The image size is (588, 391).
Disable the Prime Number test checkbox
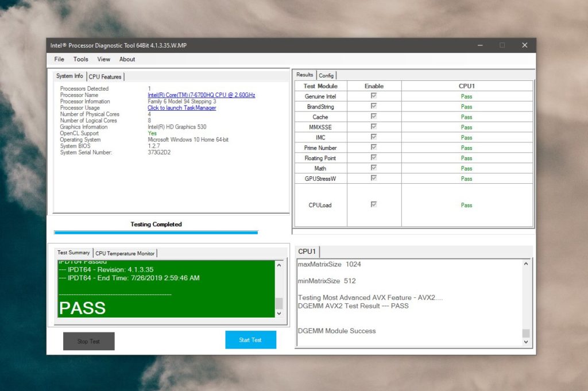[x=374, y=148]
